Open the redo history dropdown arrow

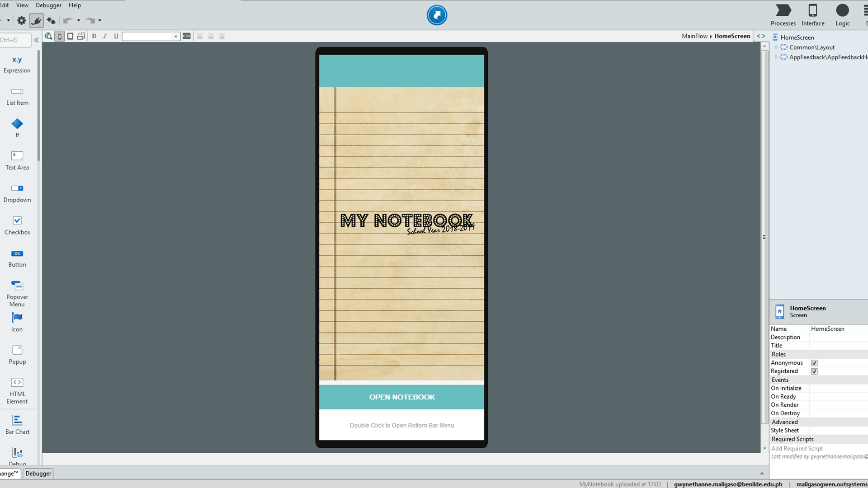(x=100, y=20)
